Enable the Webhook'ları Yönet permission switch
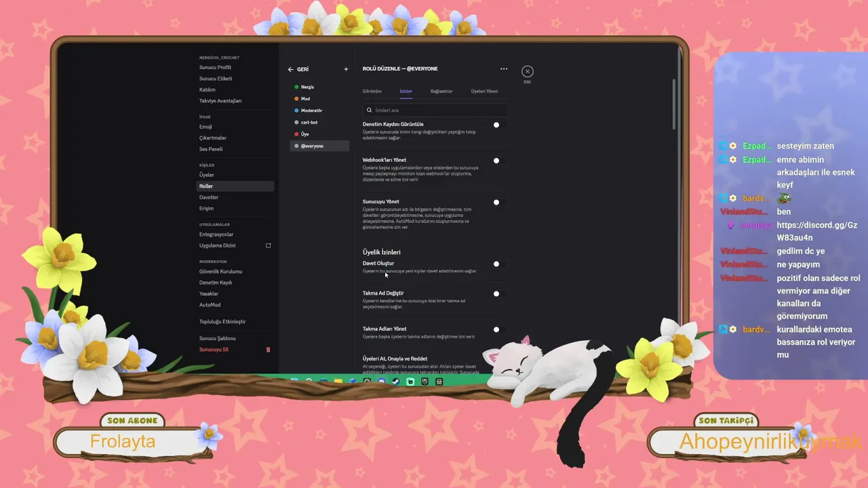This screenshot has height=488, width=868. (x=498, y=161)
